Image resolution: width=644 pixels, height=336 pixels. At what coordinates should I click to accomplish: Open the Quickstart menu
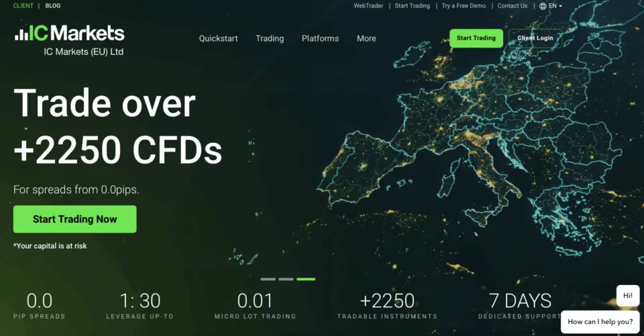(218, 38)
